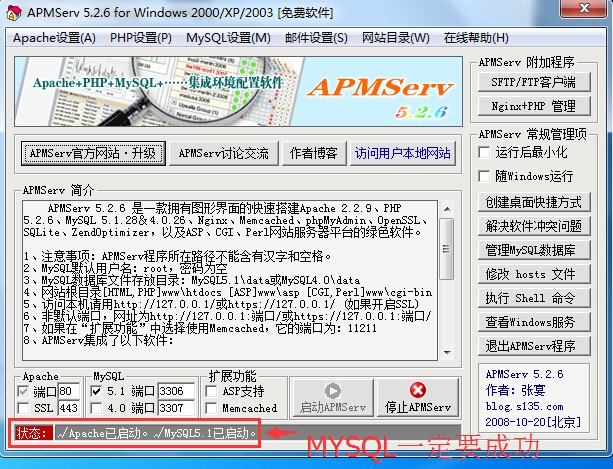The height and width of the screenshot is (469, 613).
Task: Click the MySQL 4.0 port 3307 field
Action: click(x=177, y=408)
